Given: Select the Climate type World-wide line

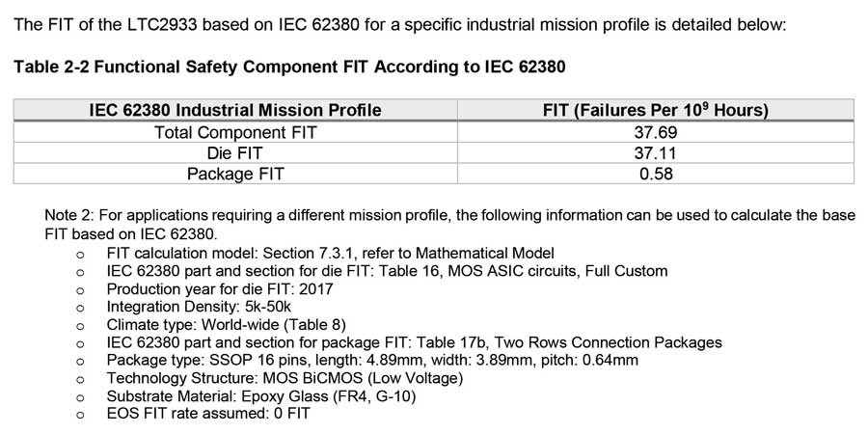Looking at the screenshot, I should pyautogui.click(x=226, y=324).
